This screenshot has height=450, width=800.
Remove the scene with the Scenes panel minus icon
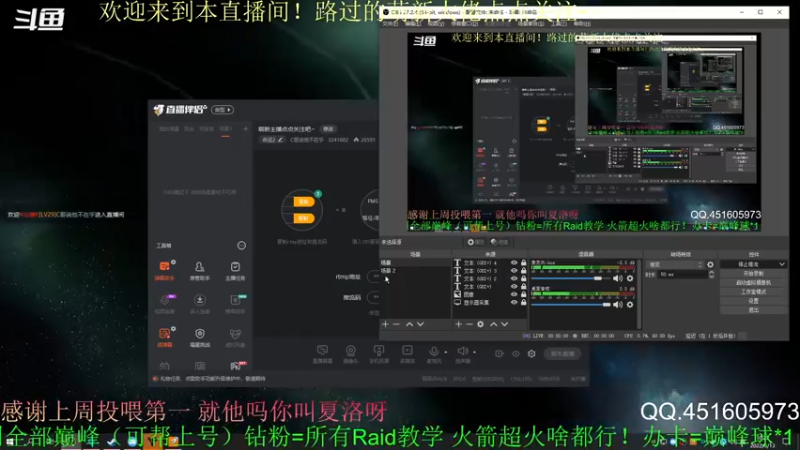pyautogui.click(x=396, y=324)
